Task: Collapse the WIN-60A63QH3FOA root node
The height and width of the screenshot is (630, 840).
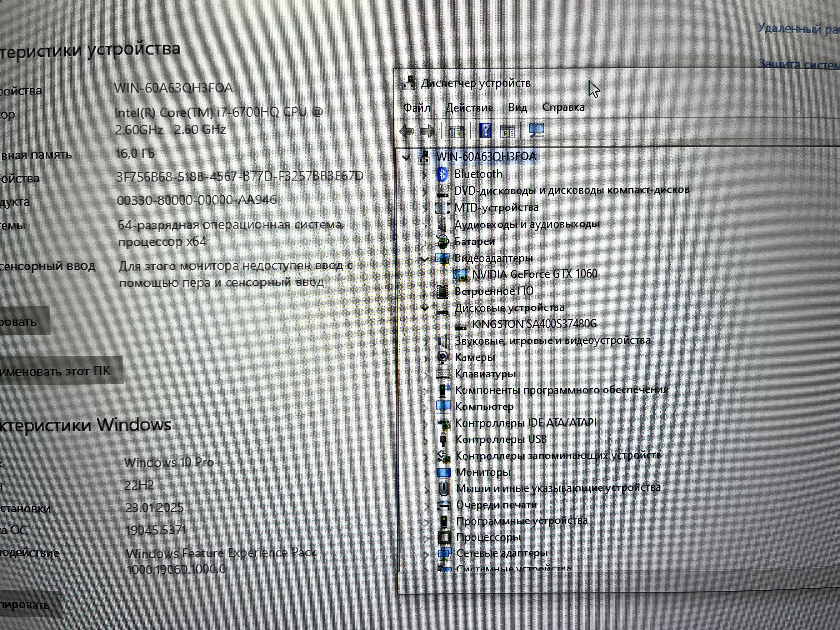Action: pos(406,157)
